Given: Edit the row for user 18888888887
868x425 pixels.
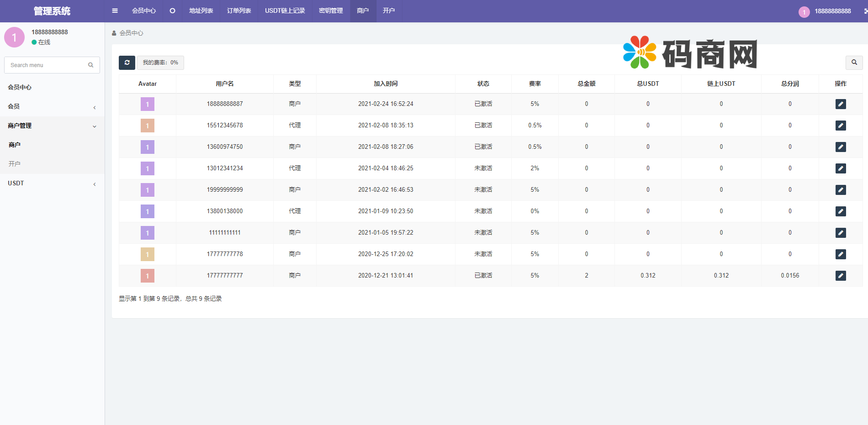Looking at the screenshot, I should 841,104.
